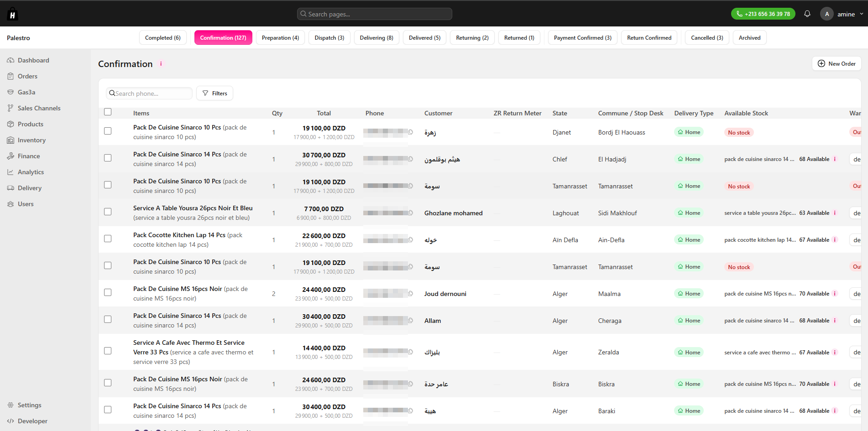
Task: Open the Filters dropdown
Action: [214, 93]
